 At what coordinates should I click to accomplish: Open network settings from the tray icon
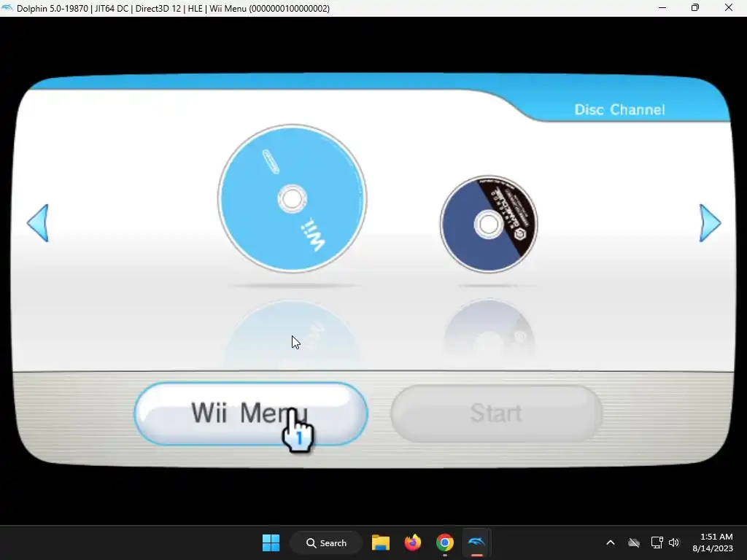tap(657, 542)
